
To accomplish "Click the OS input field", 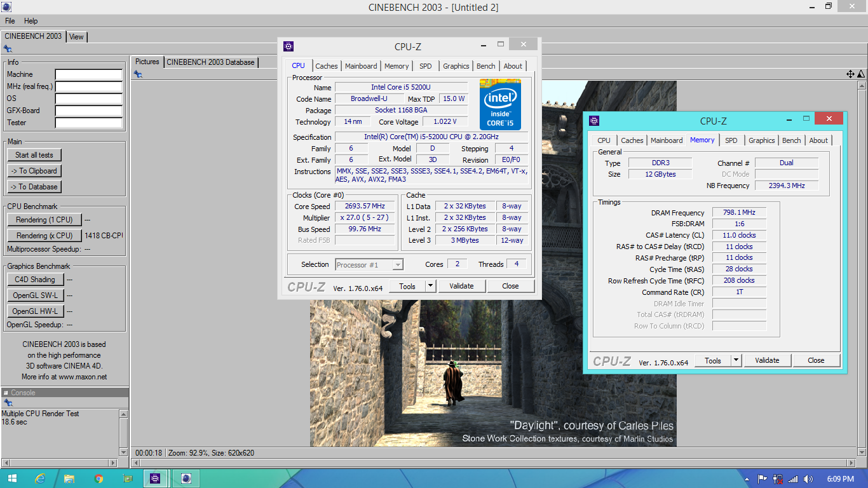I will point(88,99).
